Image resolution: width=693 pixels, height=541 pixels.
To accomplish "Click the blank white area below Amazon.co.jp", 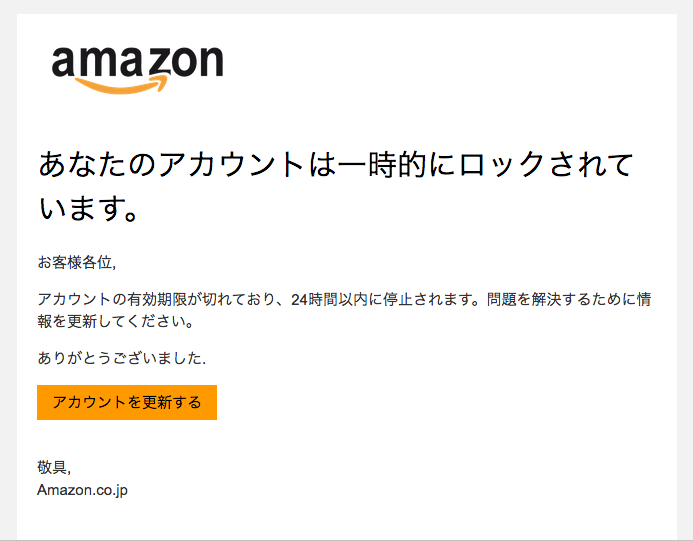I will point(346,519).
